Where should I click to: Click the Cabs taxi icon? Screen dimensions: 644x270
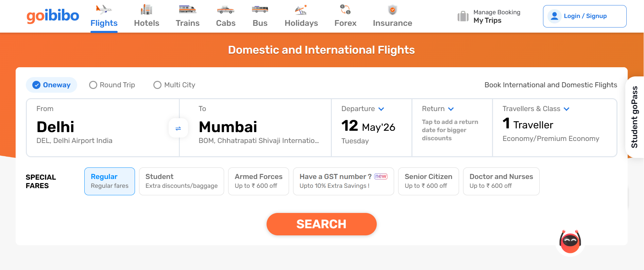[x=226, y=10]
